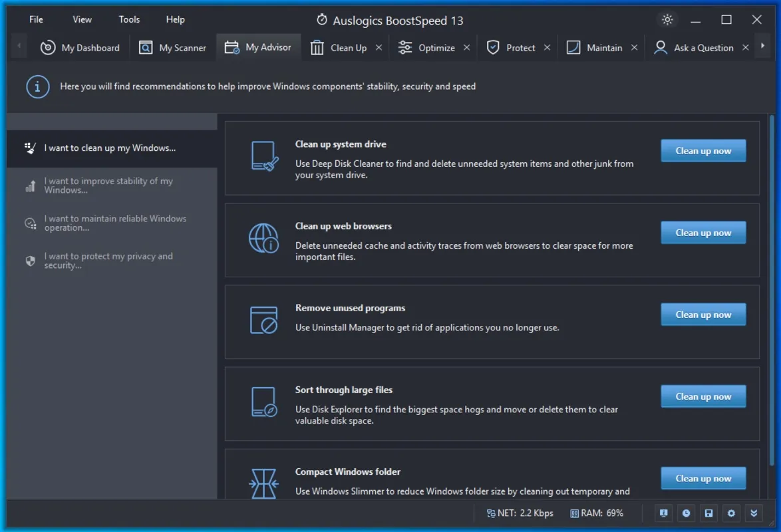781x532 pixels.
Task: Click the My Scanner magnifier icon
Action: tap(146, 47)
